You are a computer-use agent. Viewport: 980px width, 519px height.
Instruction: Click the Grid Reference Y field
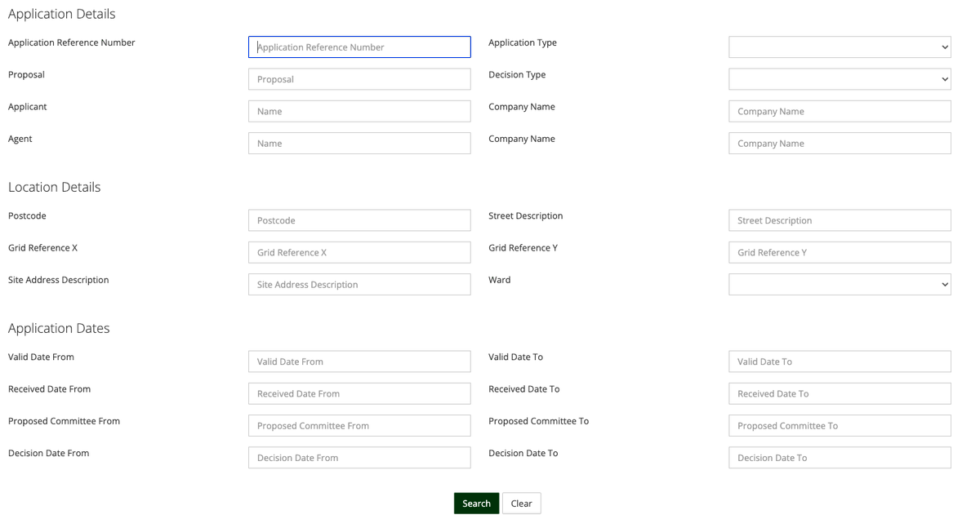coord(840,252)
